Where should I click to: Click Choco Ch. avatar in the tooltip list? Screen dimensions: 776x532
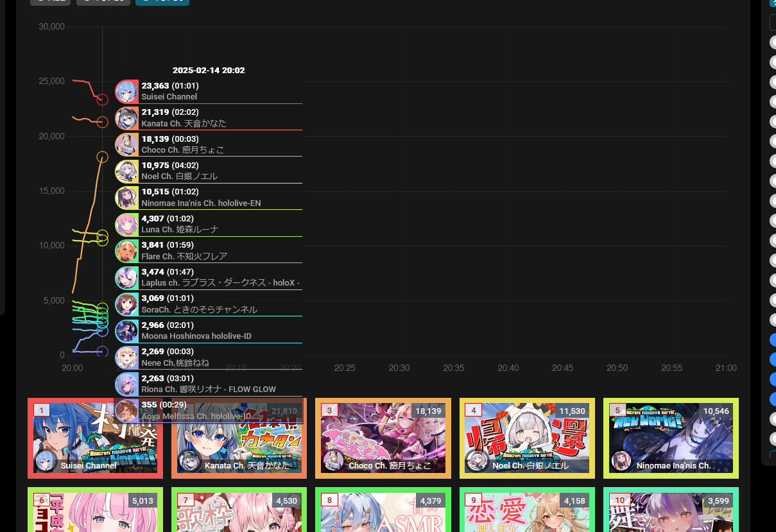point(126,145)
